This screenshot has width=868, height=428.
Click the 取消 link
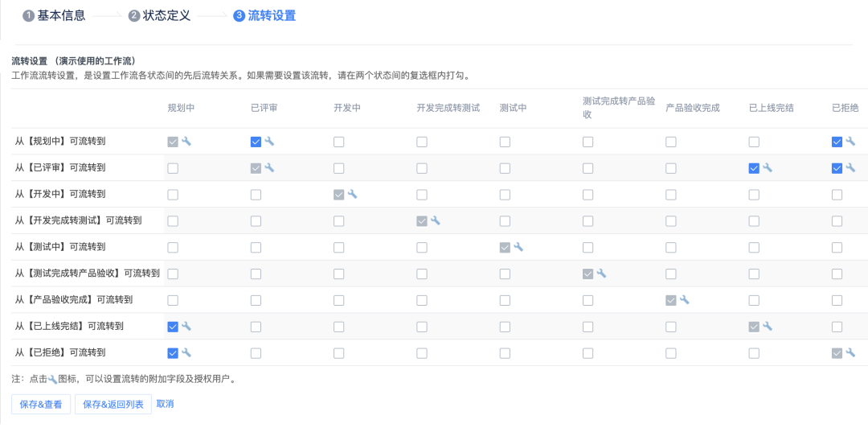(165, 404)
